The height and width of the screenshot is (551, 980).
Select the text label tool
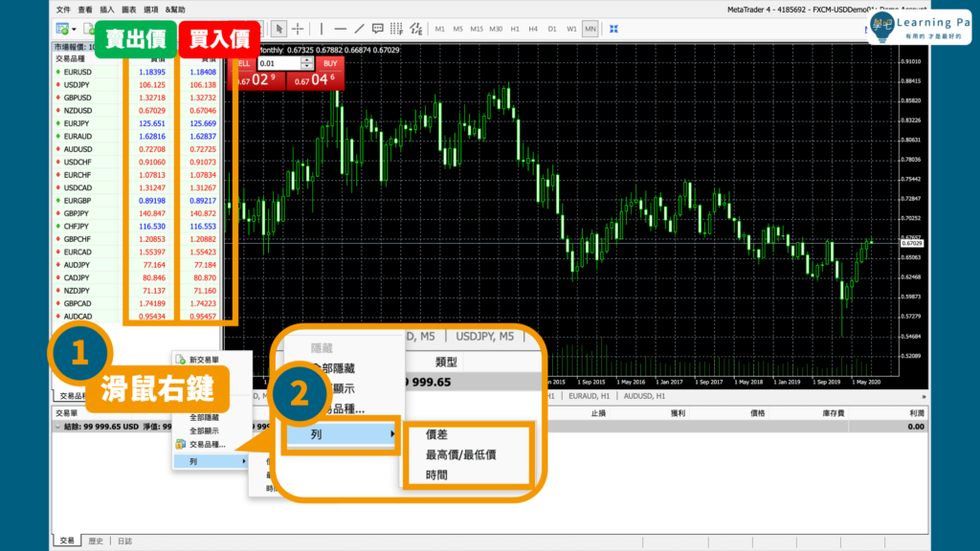[377, 29]
